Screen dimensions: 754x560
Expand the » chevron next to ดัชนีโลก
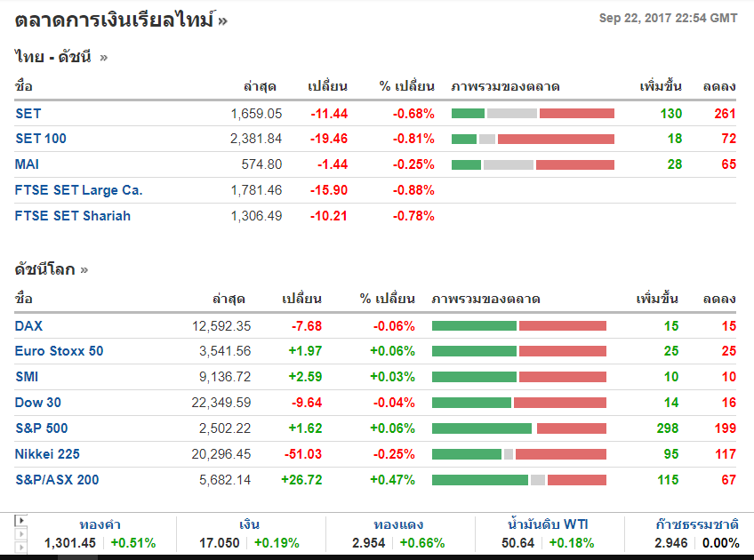tap(84, 269)
